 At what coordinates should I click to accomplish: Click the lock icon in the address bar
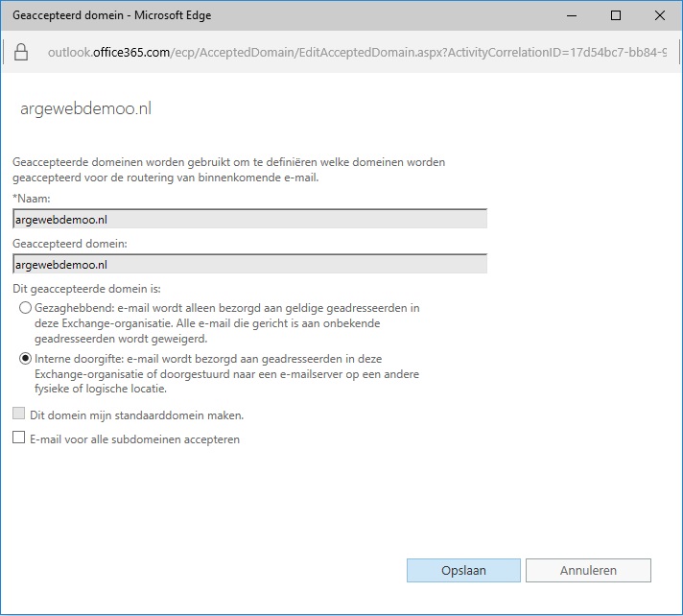[x=21, y=52]
